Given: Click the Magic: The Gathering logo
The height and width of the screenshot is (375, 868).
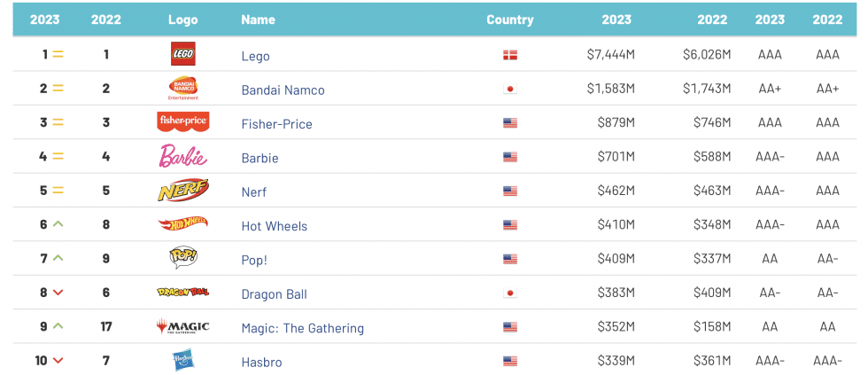Looking at the screenshot, I should point(183,326).
